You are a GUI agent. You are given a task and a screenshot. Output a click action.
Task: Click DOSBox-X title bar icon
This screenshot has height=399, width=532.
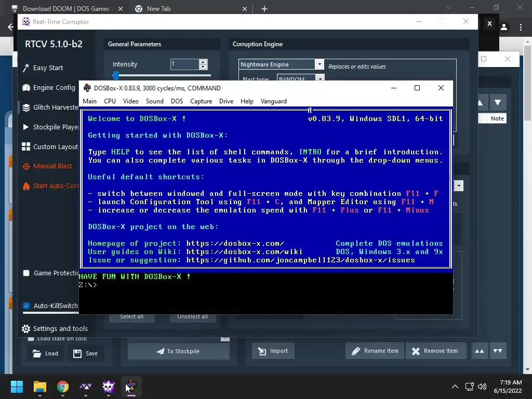(x=87, y=88)
